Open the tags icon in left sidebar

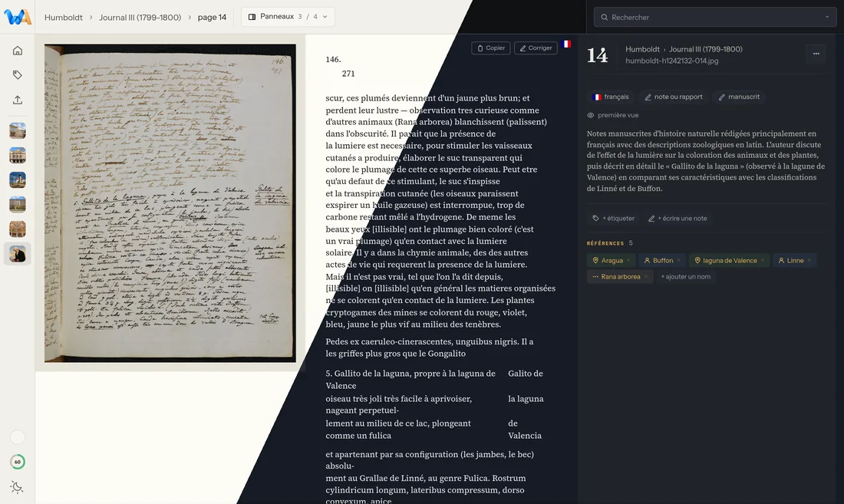17,75
